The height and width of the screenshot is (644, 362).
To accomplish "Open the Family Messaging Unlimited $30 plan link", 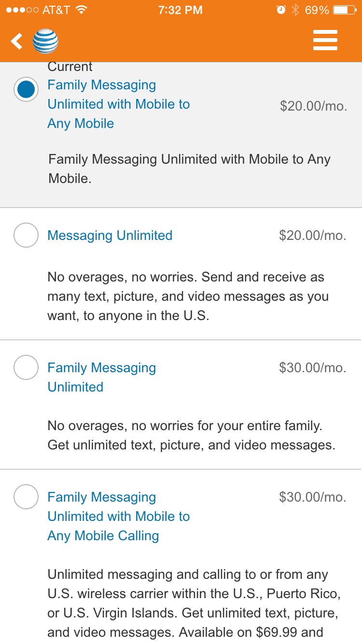I will pyautogui.click(x=101, y=377).
